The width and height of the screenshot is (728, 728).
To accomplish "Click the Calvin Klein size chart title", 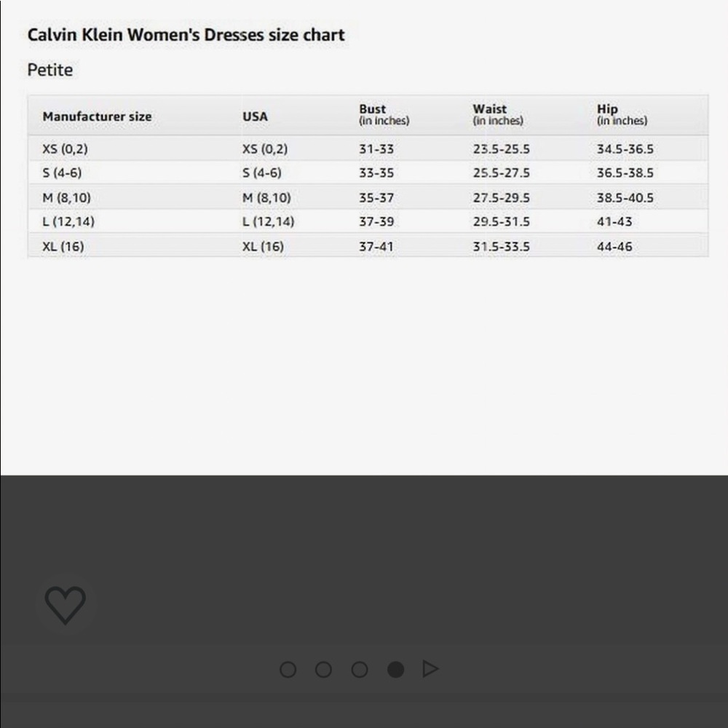I will (x=186, y=35).
